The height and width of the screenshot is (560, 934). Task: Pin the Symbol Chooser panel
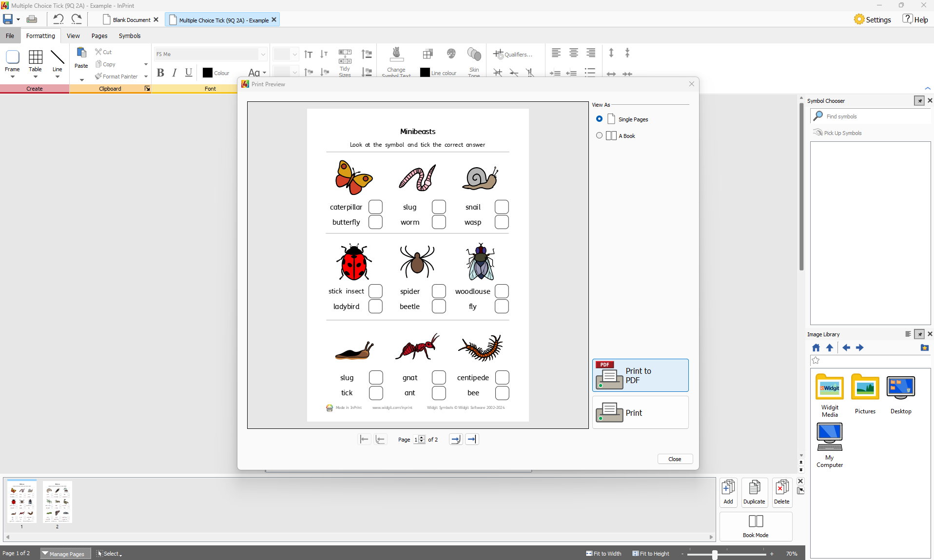pyautogui.click(x=919, y=100)
